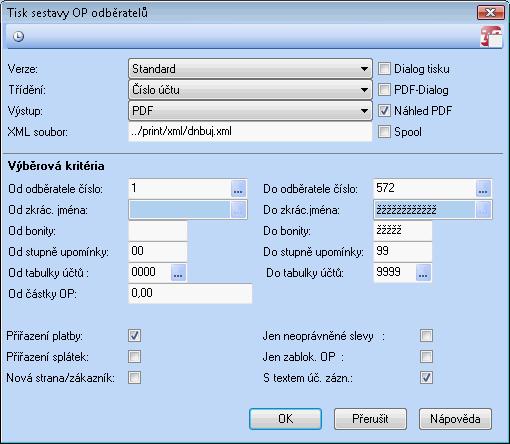
Task: Open lookup for Od odběratele číslo
Action: click(x=238, y=189)
